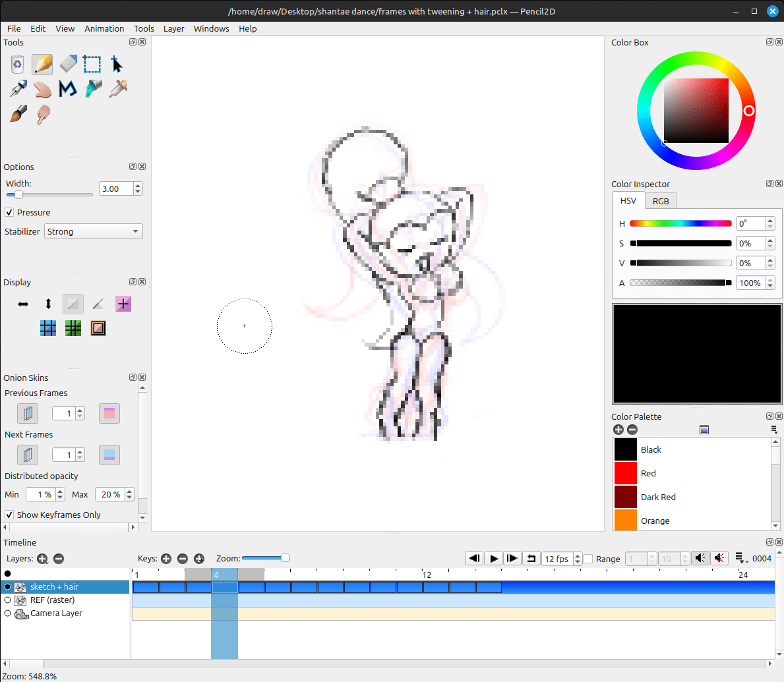Toggle next frames onion skin
Image resolution: width=784 pixels, height=682 pixels.
click(28, 455)
